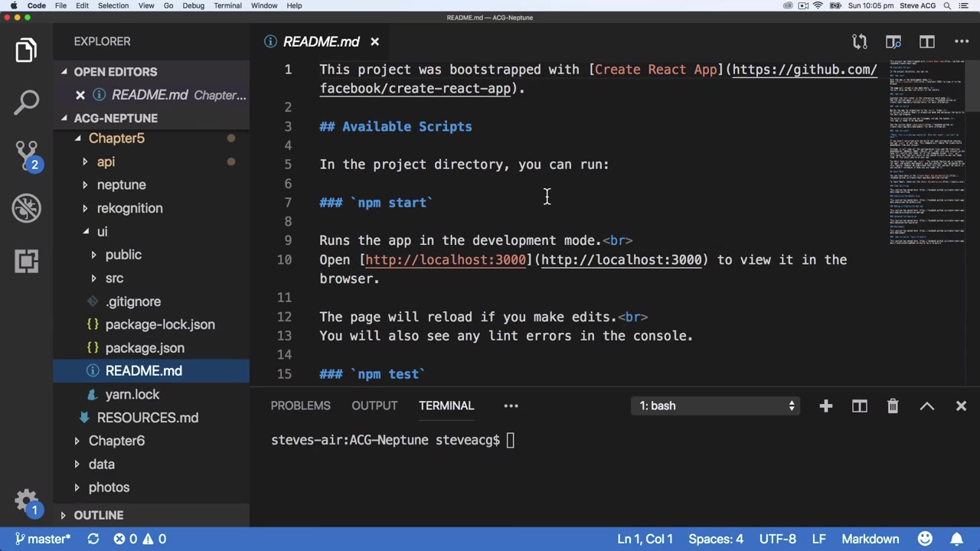Open Source Control view with 2 changes

tap(26, 155)
